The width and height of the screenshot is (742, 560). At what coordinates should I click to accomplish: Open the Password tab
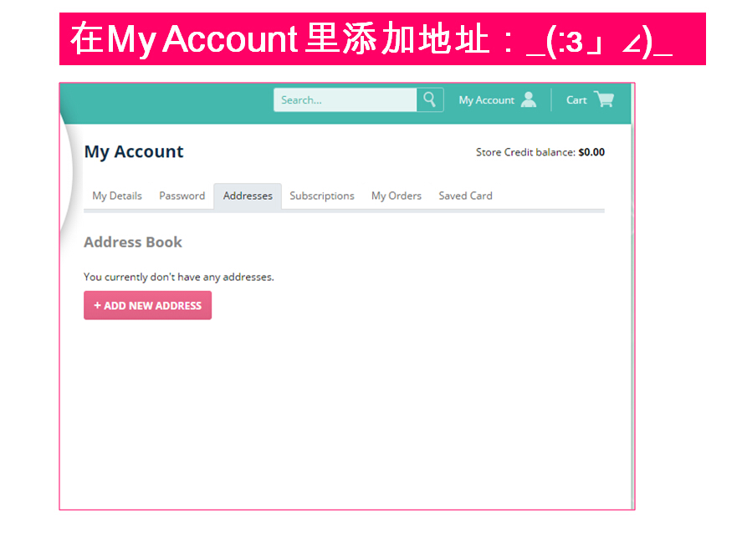pos(182,196)
